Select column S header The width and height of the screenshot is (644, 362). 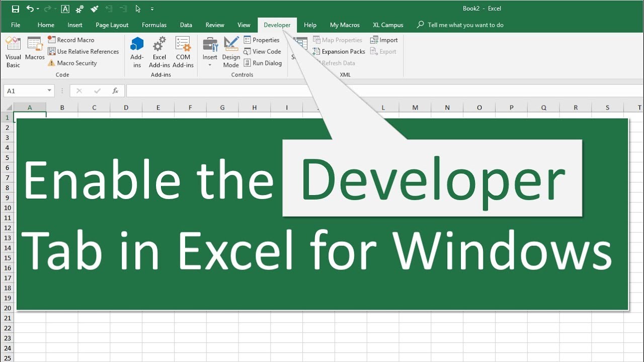click(x=607, y=108)
